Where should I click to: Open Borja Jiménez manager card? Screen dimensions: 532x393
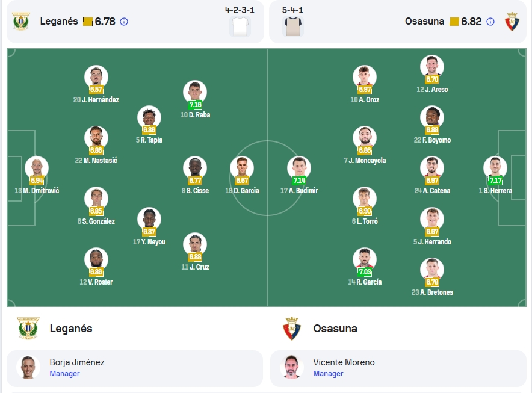[x=135, y=368]
